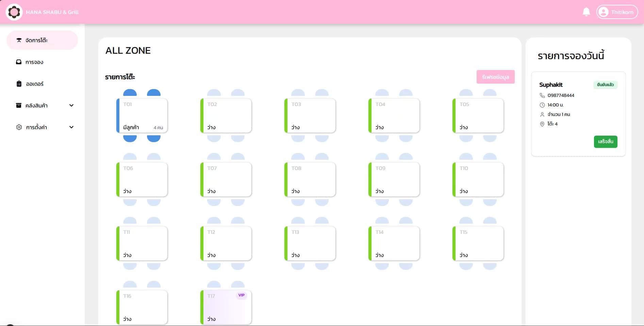Expand the คลังสินค้า submenu chevron

[x=71, y=105]
